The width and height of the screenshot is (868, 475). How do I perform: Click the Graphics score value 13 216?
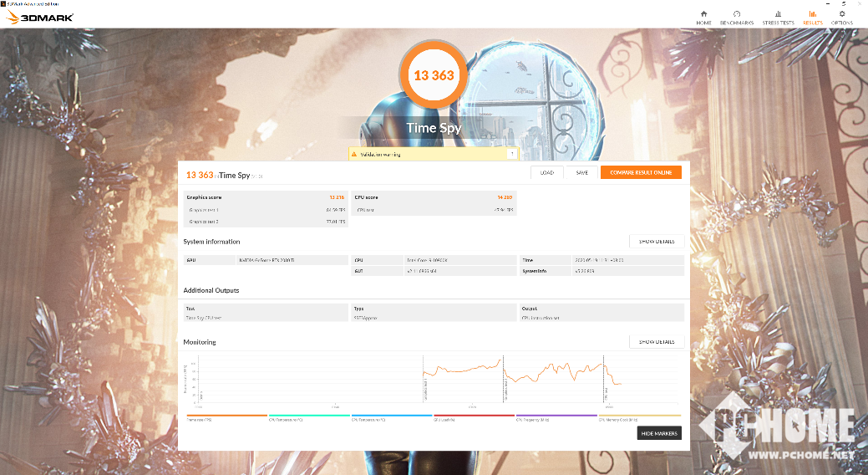[x=337, y=197]
